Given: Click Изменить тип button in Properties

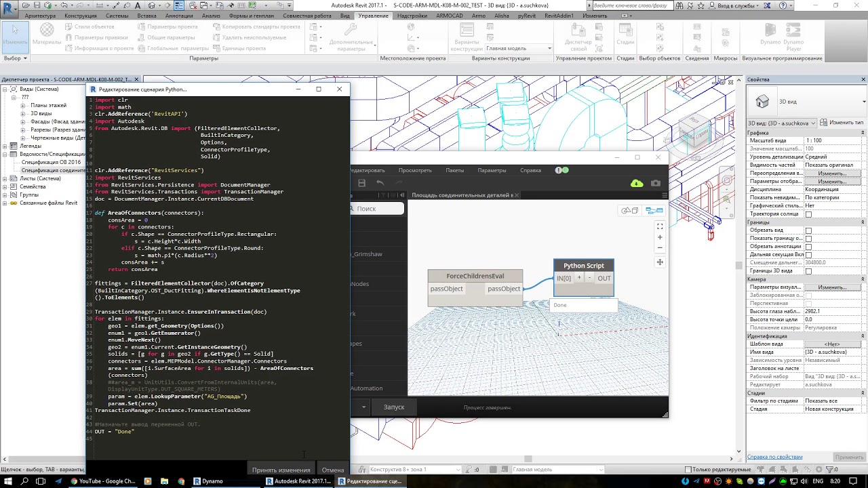Looking at the screenshot, I should 842,123.
